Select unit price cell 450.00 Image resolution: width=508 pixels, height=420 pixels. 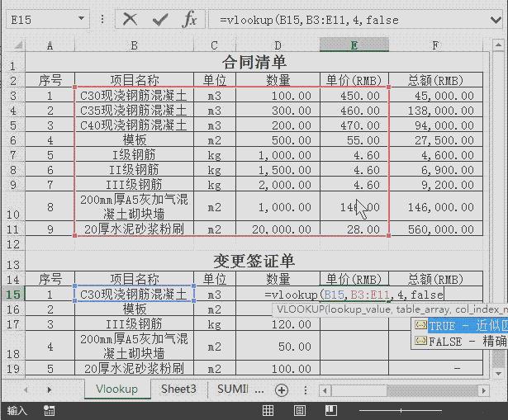pos(354,96)
